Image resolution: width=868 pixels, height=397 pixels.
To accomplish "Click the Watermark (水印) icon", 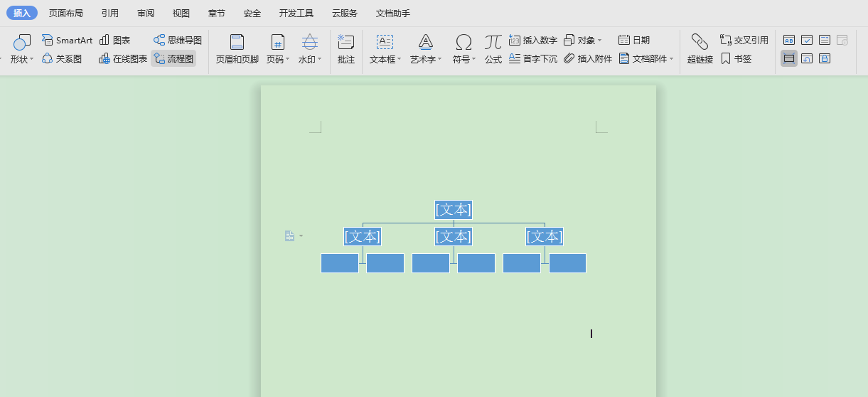I will [310, 42].
